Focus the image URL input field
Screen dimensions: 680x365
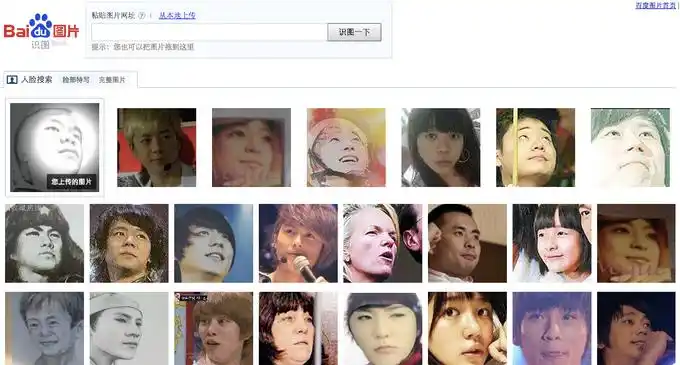point(209,32)
